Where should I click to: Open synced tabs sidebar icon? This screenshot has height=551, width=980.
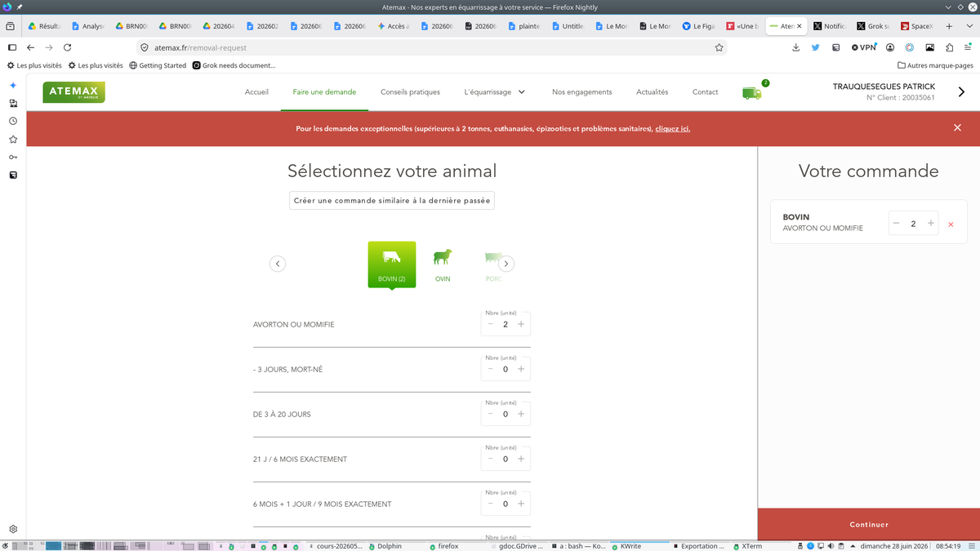coord(13,103)
